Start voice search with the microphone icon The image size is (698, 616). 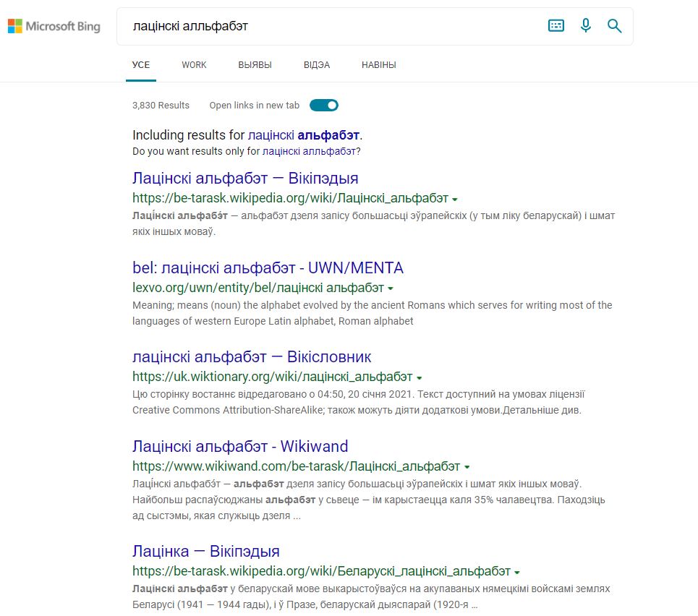pyautogui.click(x=585, y=25)
